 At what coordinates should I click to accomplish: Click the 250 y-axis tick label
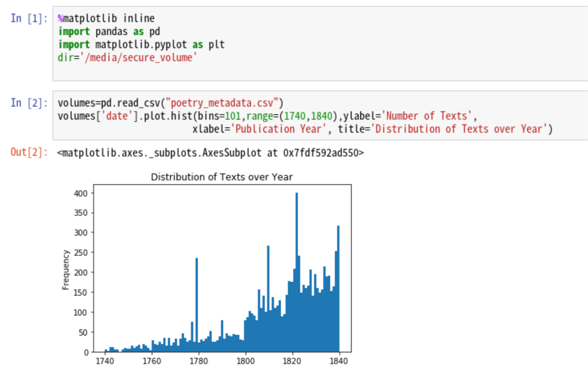81,253
